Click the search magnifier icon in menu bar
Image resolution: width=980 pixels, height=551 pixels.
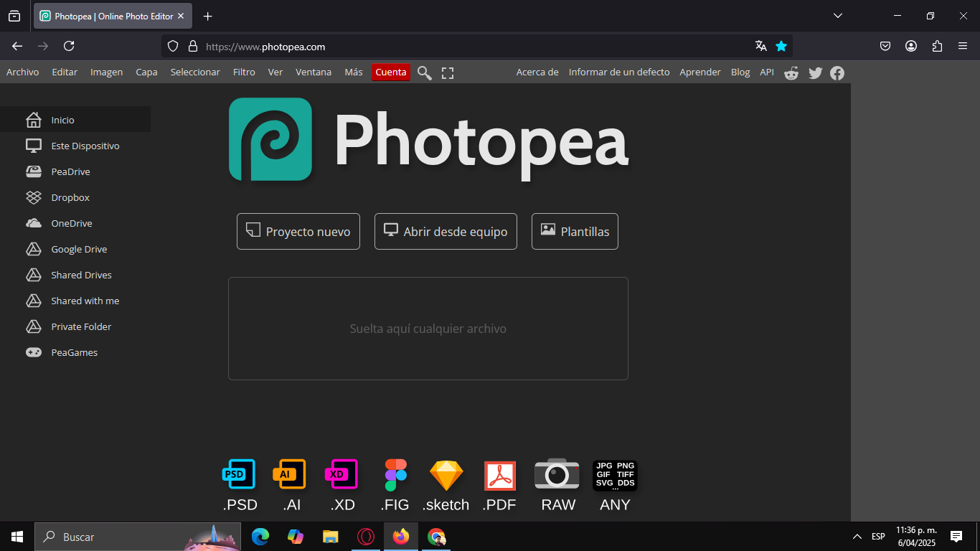click(x=425, y=72)
